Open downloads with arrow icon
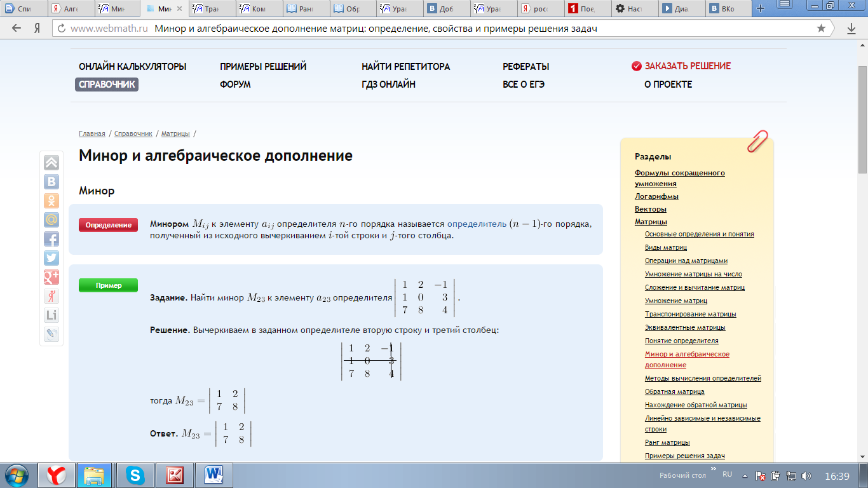 point(851,29)
